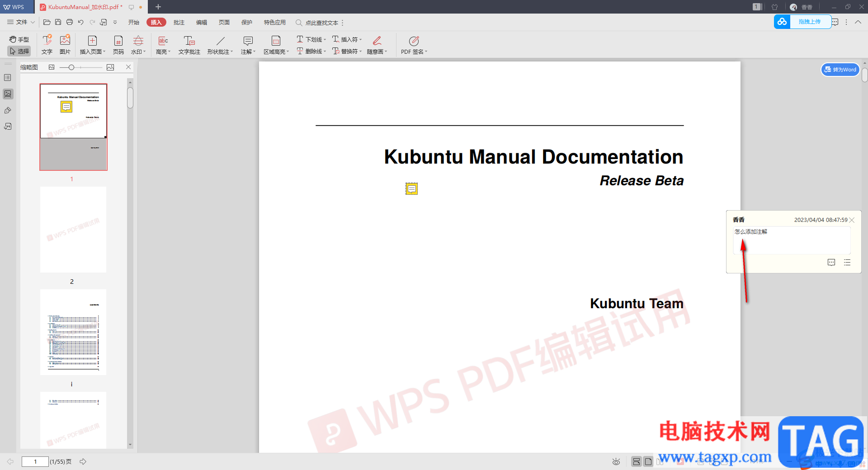Click the search text field 点此查找文本
This screenshot has height=470, width=868.
point(321,23)
